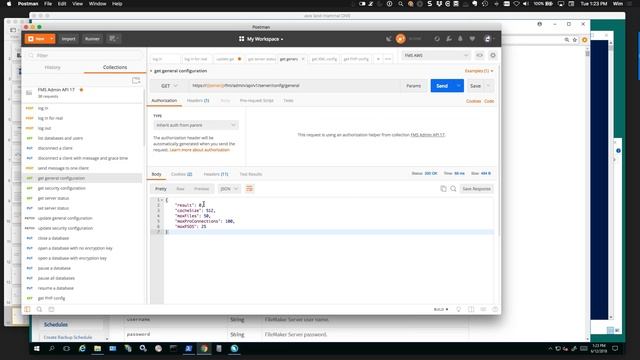The width and height of the screenshot is (640, 360).
Task: Open the JSON format dropdown
Action: 229,189
